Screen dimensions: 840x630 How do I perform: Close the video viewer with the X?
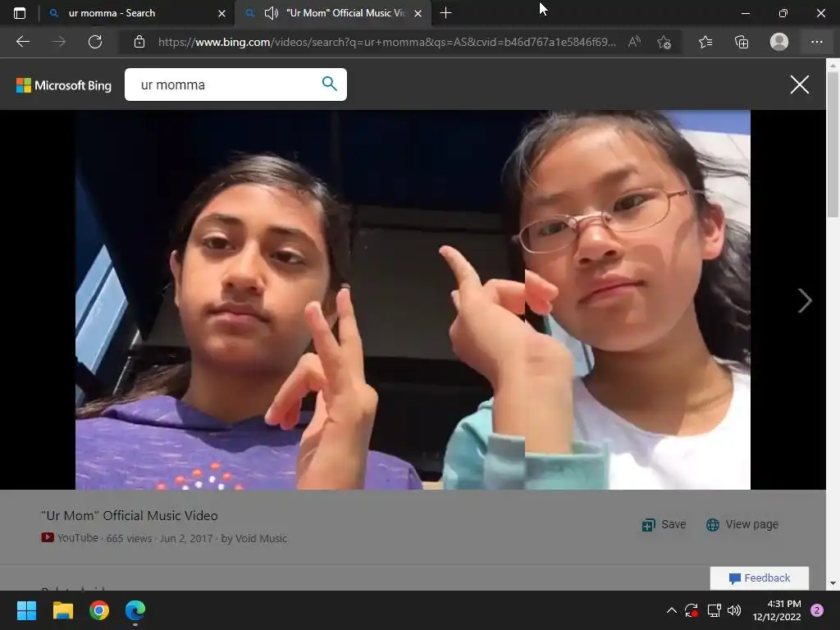click(x=799, y=84)
